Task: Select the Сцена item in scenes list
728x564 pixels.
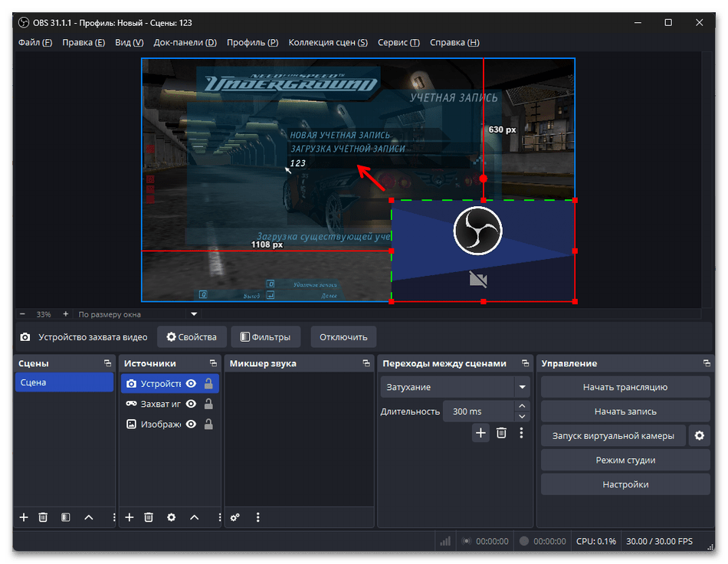Action: coord(64,382)
